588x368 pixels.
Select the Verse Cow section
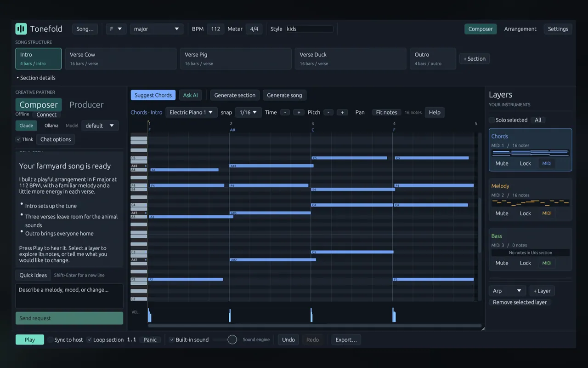coord(121,59)
